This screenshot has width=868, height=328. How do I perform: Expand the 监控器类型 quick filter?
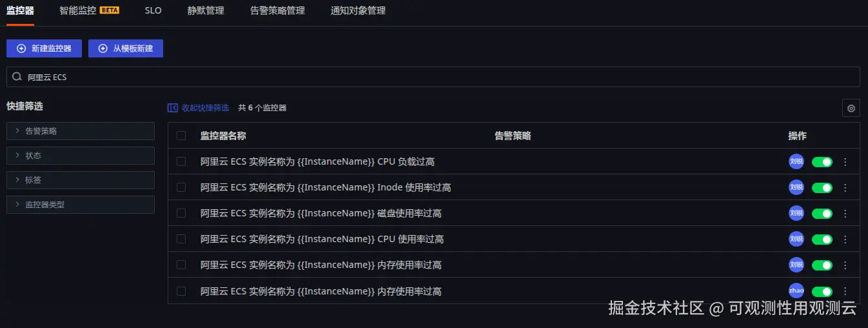[x=81, y=205]
